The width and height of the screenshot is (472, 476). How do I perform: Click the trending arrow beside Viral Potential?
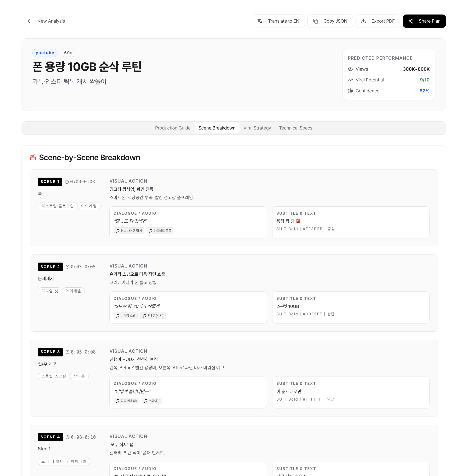tap(350, 80)
